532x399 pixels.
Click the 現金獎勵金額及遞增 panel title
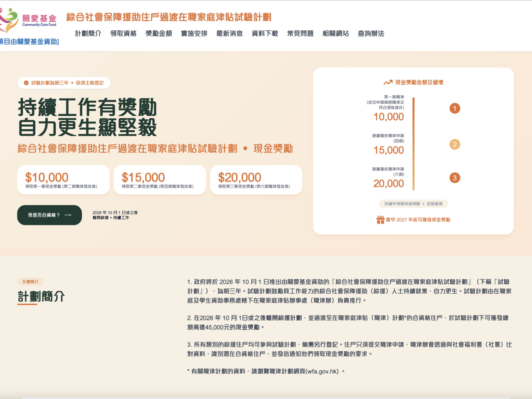point(419,82)
